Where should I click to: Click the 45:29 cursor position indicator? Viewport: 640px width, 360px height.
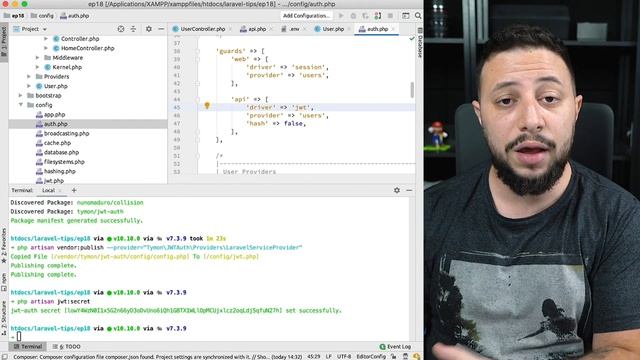[313, 356]
